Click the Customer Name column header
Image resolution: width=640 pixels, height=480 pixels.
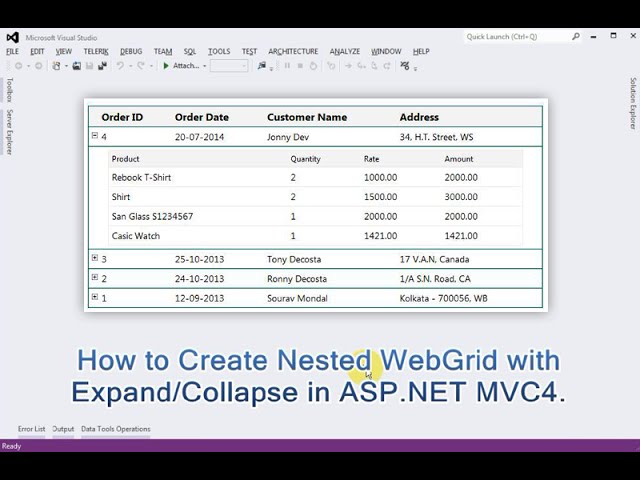click(307, 117)
